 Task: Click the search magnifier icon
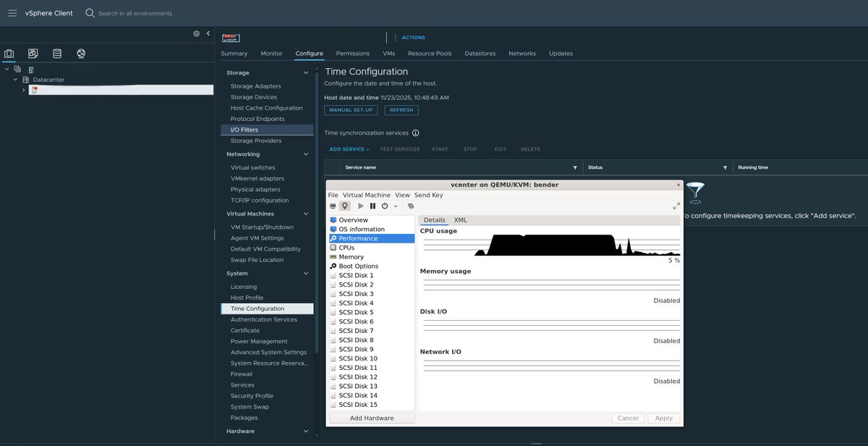[x=90, y=13]
